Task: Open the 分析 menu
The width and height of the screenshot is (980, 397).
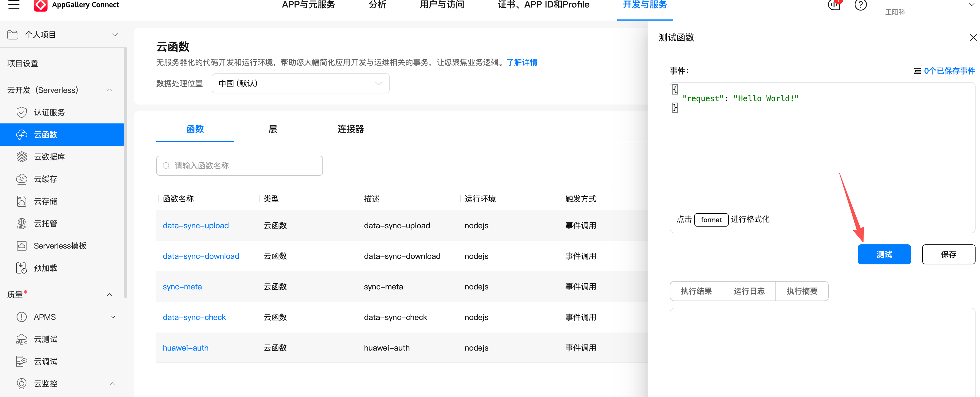Action: click(x=377, y=4)
